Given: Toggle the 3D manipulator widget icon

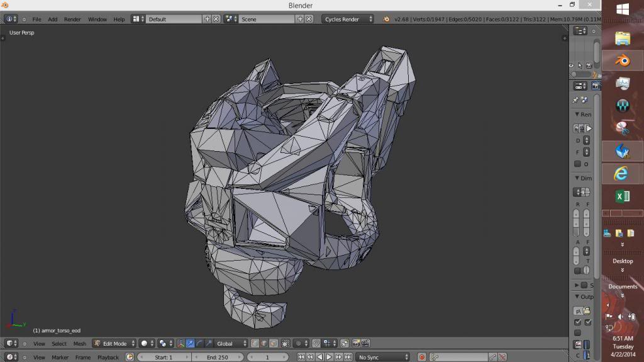Looking at the screenshot, I should [180, 344].
